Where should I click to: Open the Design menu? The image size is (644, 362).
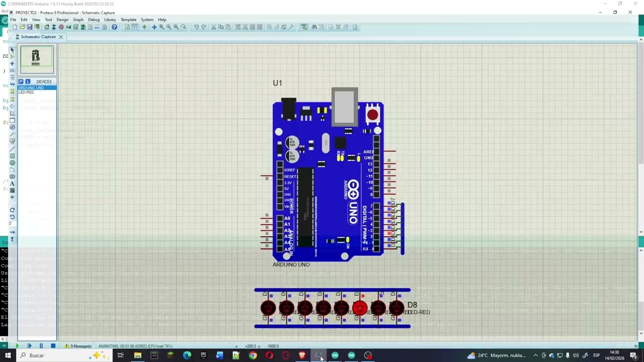tap(62, 20)
